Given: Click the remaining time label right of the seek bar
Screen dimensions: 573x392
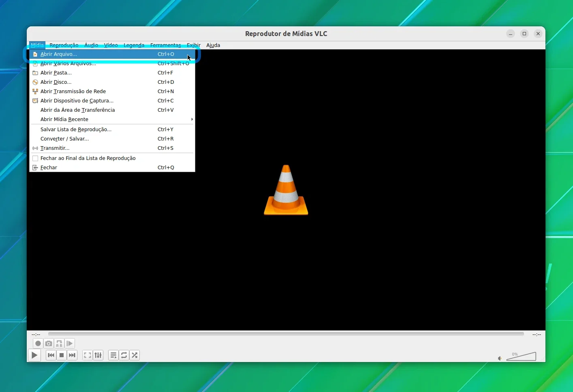Looking at the screenshot, I should 537,334.
